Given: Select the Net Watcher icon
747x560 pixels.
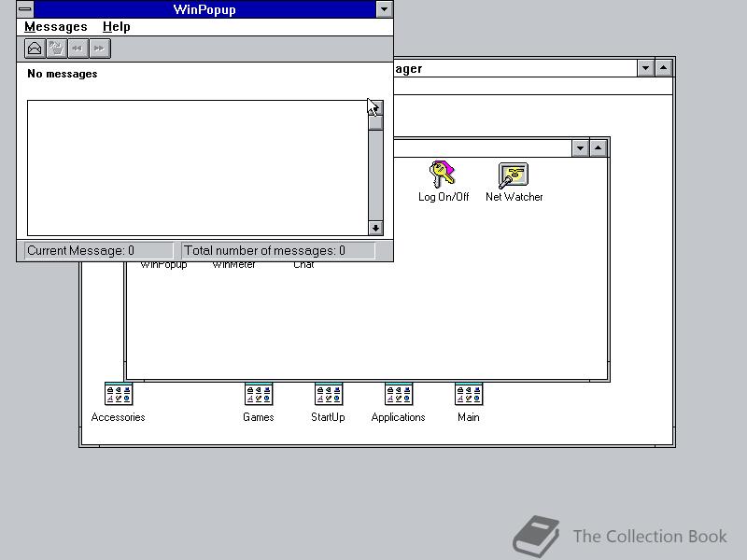Looking at the screenshot, I should click(514, 181).
